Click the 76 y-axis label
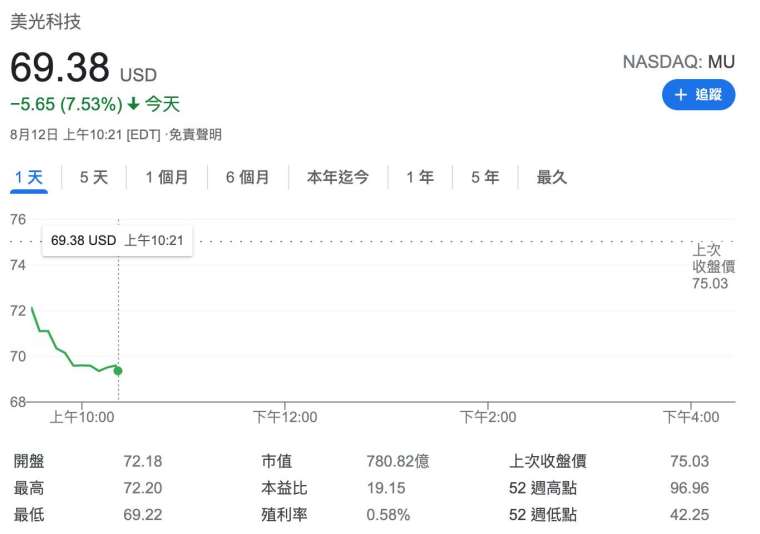Screen dimensions: 760x534 pos(18,220)
